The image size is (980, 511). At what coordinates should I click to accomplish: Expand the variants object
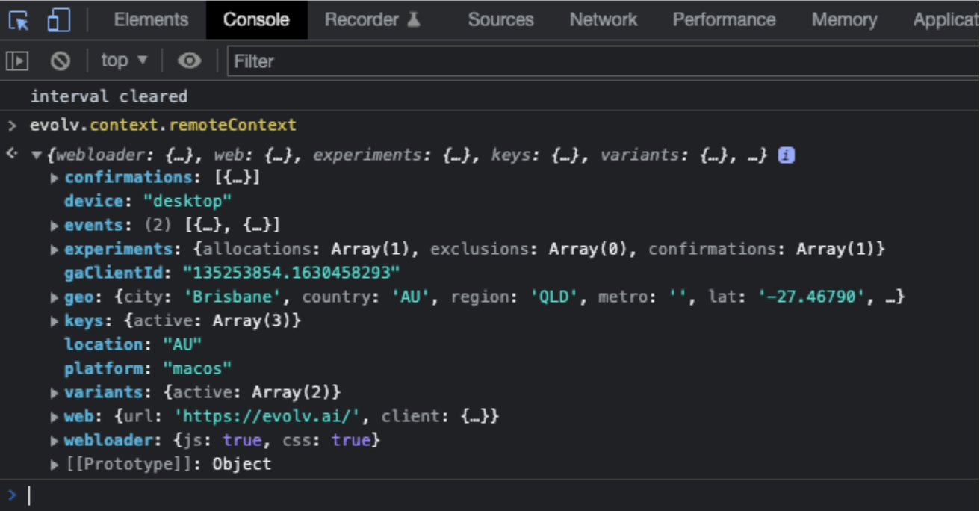coord(55,393)
